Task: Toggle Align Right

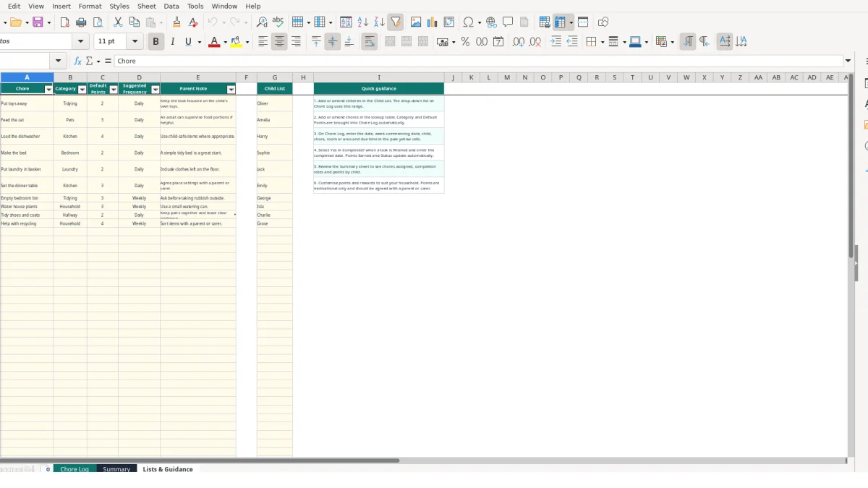Action: 296,42
